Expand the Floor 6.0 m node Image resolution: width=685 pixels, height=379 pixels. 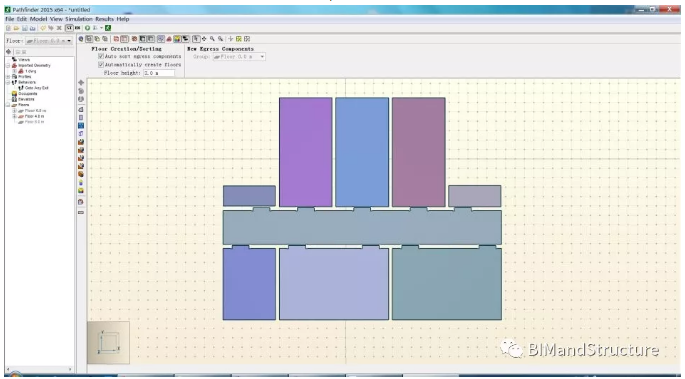(14, 111)
